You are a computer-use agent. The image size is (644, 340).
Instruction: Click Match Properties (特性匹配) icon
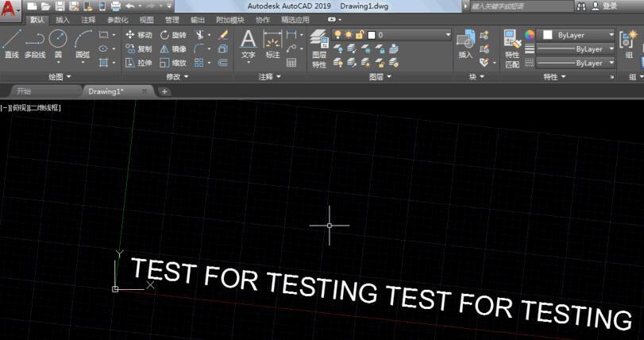[512, 48]
